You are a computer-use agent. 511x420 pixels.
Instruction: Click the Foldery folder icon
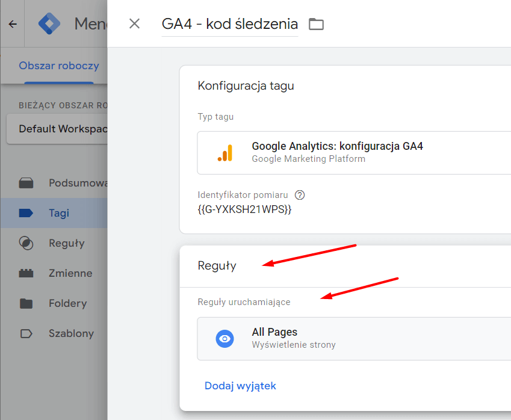[x=26, y=303]
